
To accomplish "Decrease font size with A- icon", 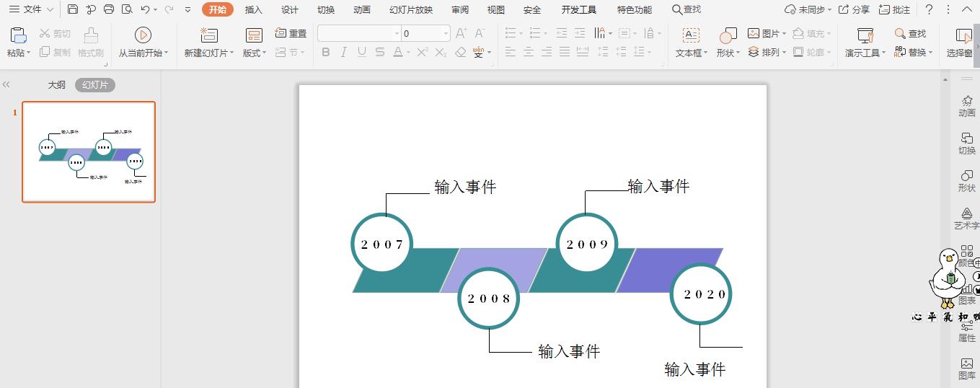I will point(480,33).
